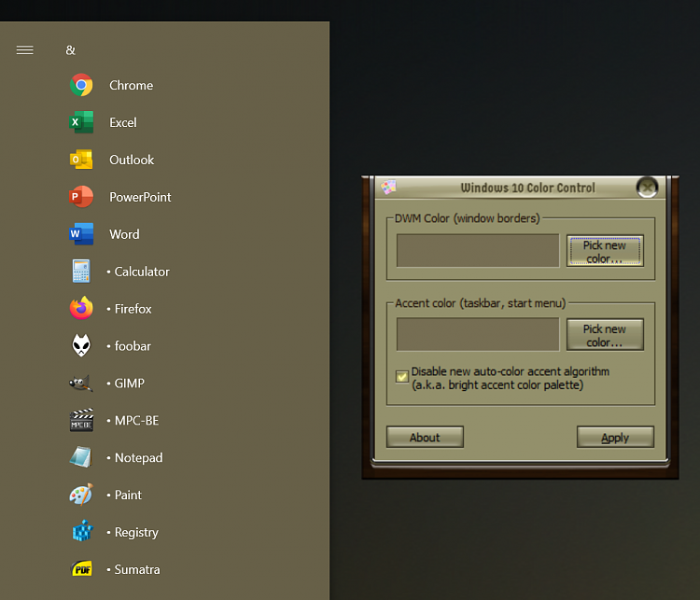Click the Firefox icon

pyautogui.click(x=81, y=308)
